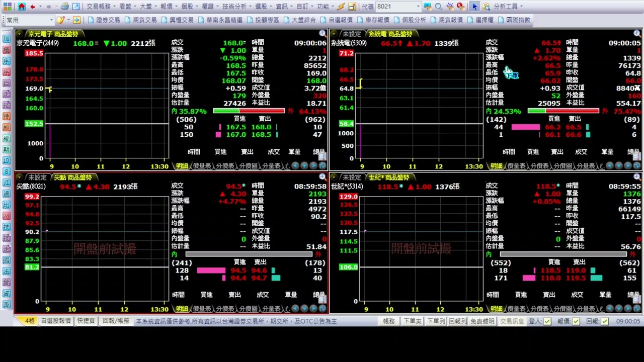Image resolution: width=644 pixels, height=362 pixels.
Task: Open the 報價 menu
Action: click(169, 7)
